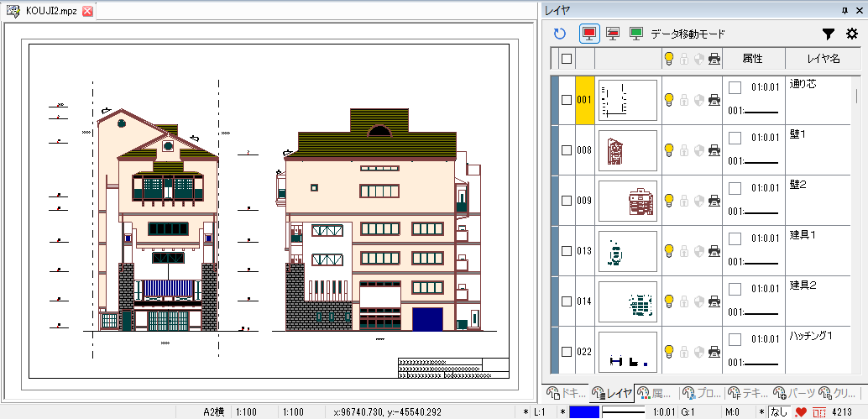Click the padlock icon in header row
This screenshot has height=419, width=868.
[x=684, y=58]
